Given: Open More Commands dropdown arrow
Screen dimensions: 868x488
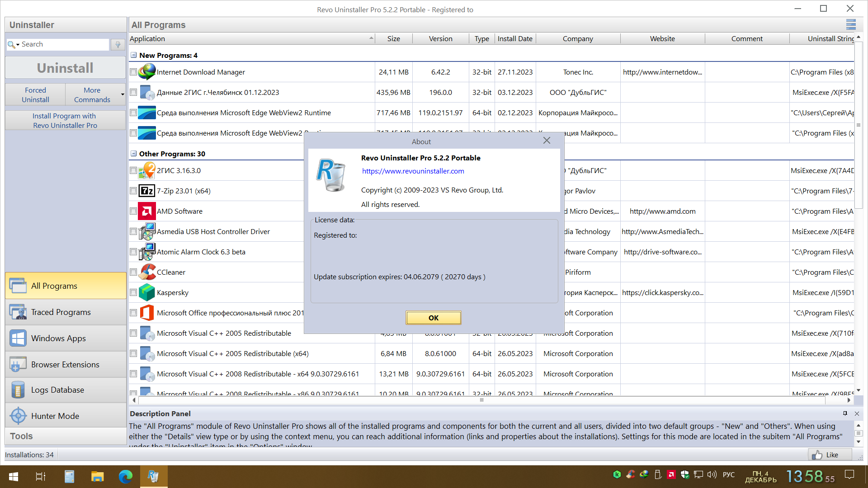Looking at the screenshot, I should (x=123, y=94).
